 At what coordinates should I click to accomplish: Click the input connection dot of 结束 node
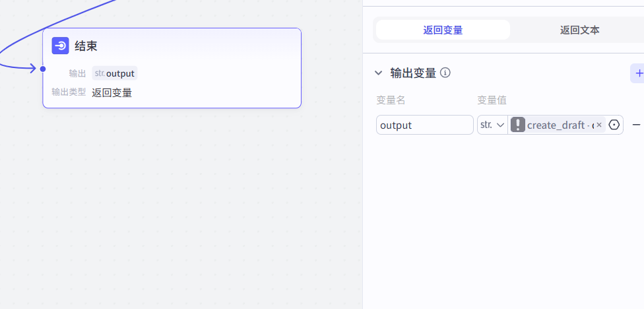[x=43, y=68]
